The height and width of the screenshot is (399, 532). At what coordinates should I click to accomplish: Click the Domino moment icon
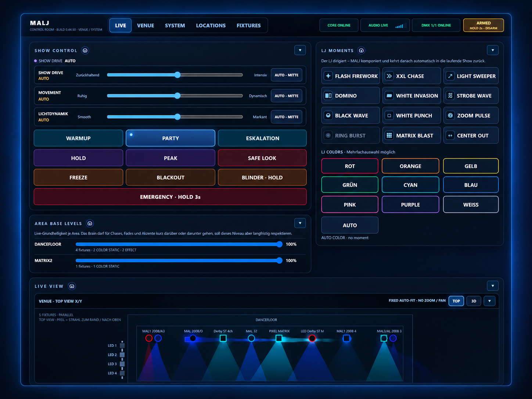point(328,96)
